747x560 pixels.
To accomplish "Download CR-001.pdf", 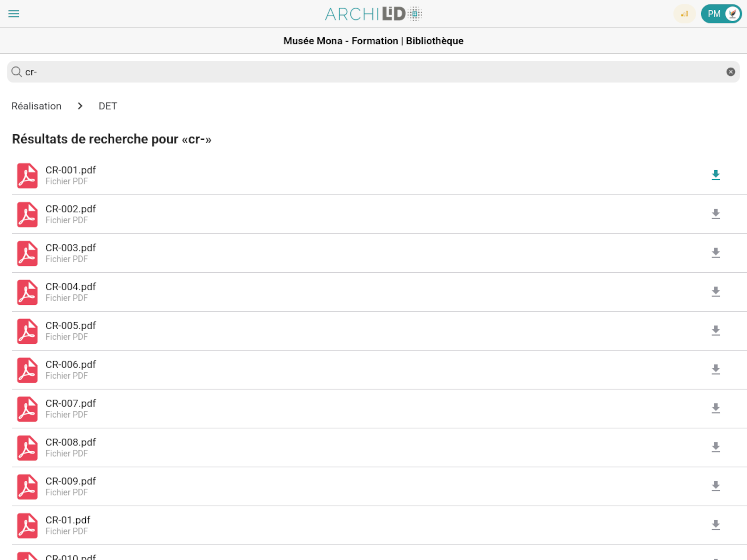I will coord(716,175).
